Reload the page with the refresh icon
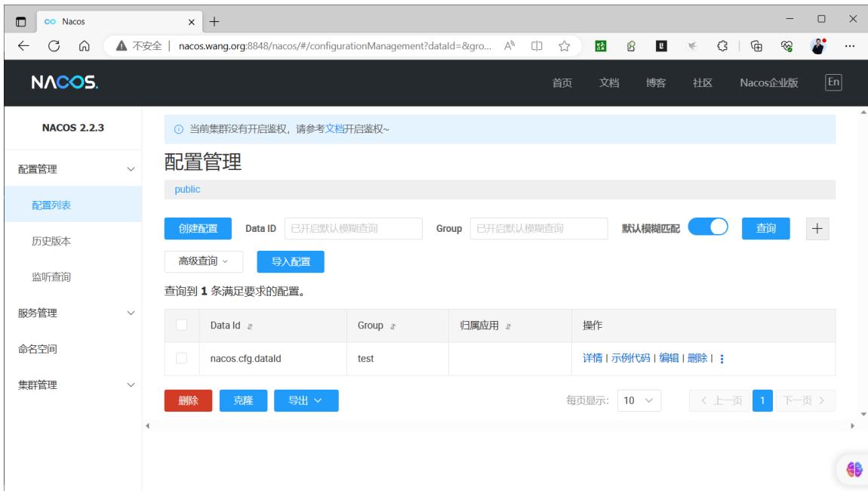The width and height of the screenshot is (868, 491). point(54,46)
